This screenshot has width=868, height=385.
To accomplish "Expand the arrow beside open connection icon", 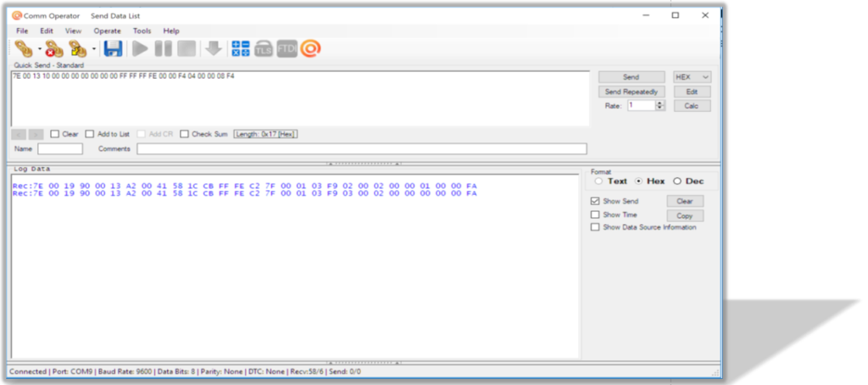I will pyautogui.click(x=39, y=50).
